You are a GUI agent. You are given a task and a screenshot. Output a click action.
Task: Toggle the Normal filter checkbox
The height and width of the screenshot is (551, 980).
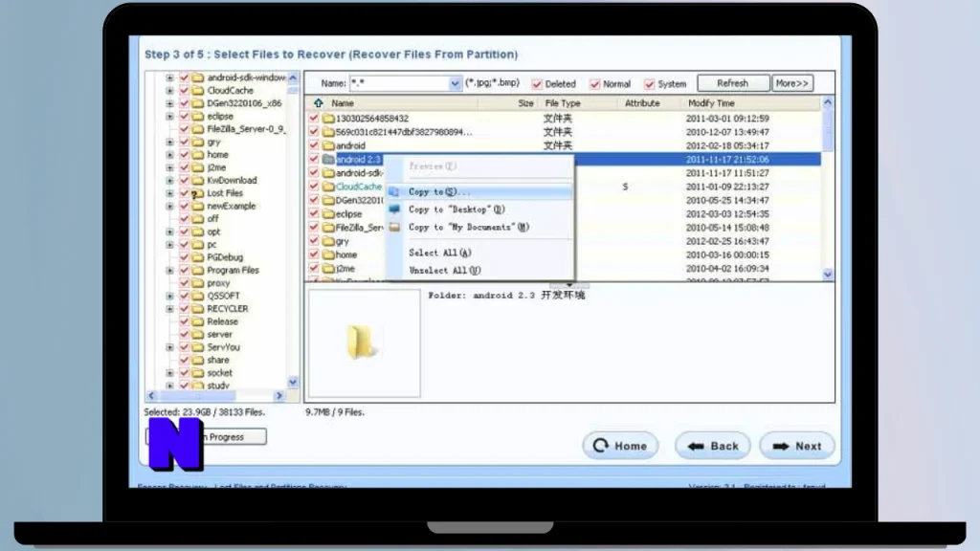(x=594, y=84)
